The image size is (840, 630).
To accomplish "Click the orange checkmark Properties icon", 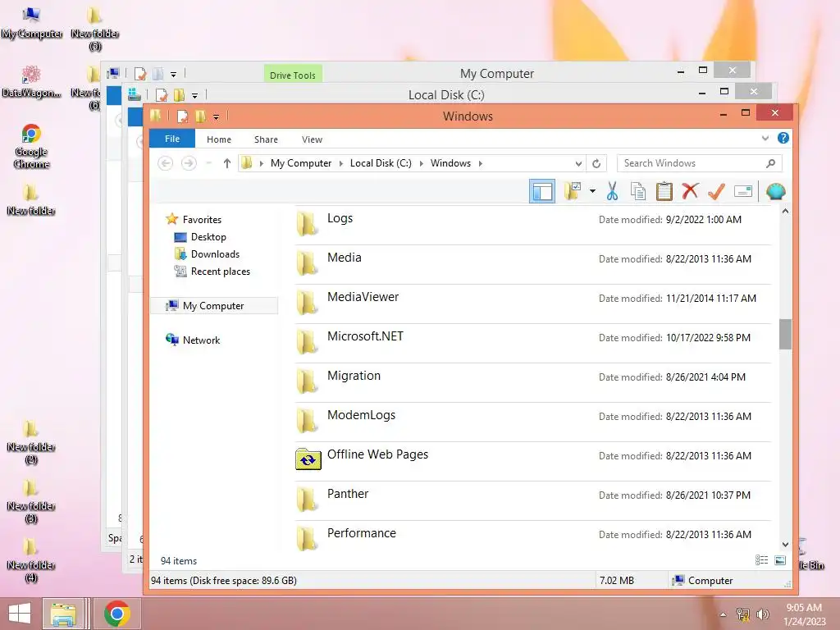I will coord(716,190).
